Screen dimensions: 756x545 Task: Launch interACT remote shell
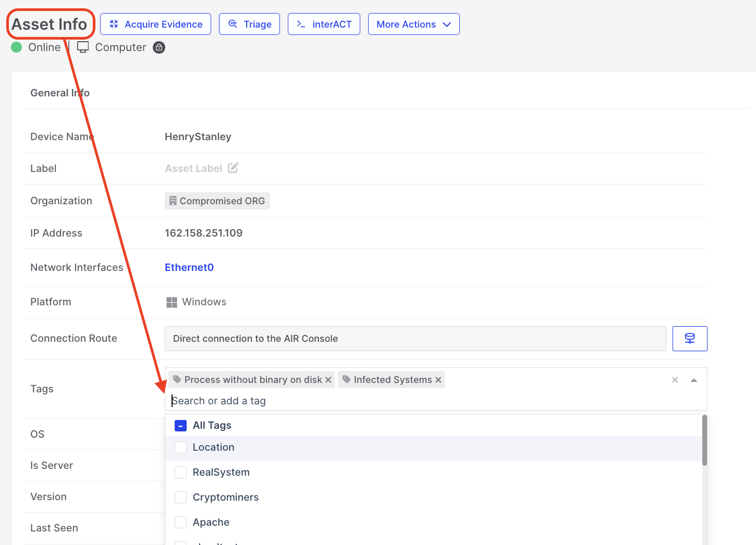324,24
